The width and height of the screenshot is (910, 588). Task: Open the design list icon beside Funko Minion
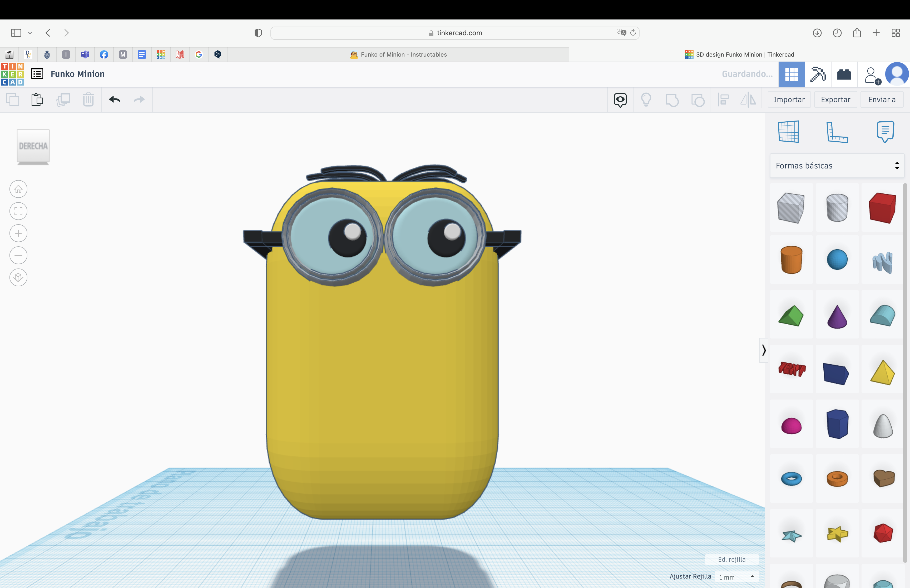[x=37, y=74]
